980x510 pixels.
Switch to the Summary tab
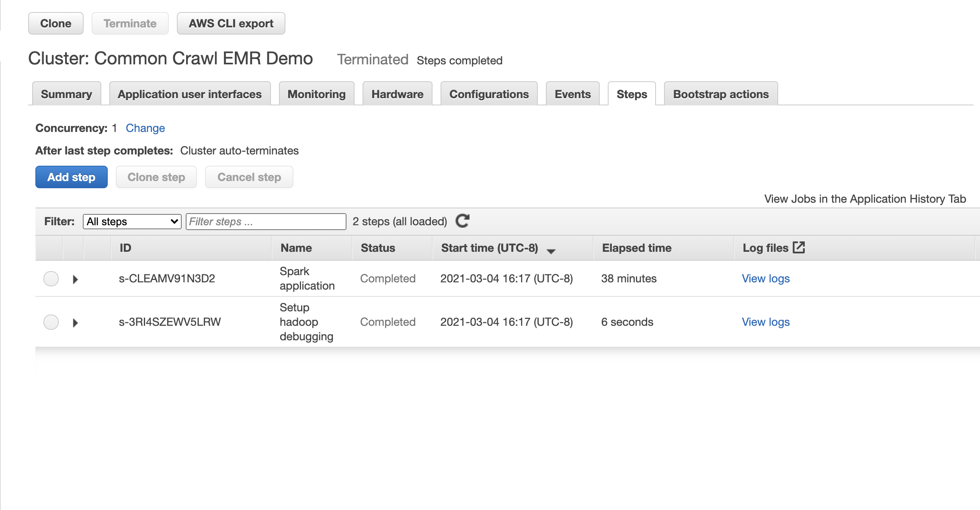[66, 94]
